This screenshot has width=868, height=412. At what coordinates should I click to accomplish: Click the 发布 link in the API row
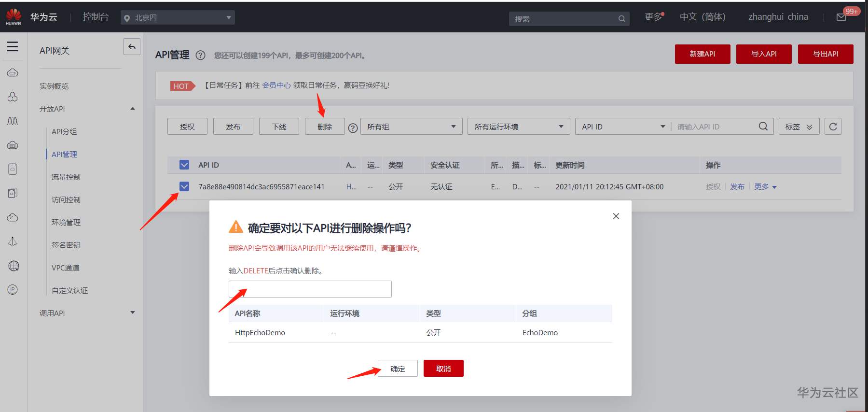(x=737, y=187)
